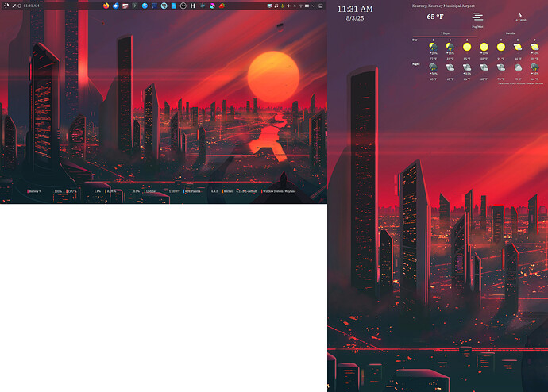The height and width of the screenshot is (392, 548).
Task: Click the wind direction arrow in weather widget
Action: pyautogui.click(x=520, y=14)
